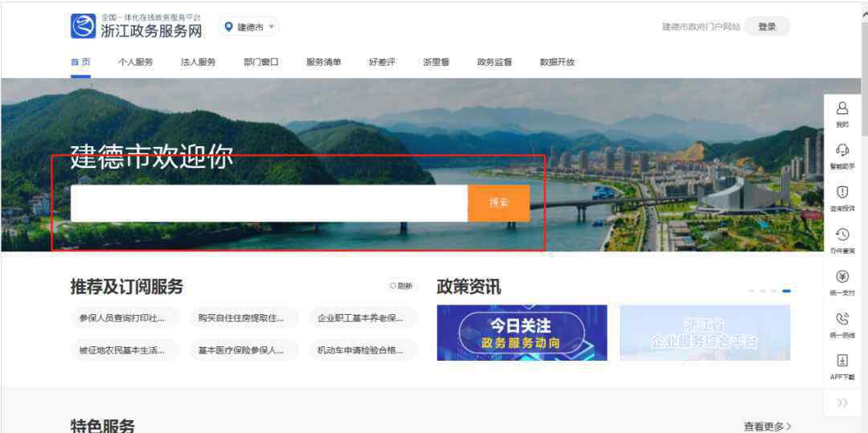868x433 pixels.
Task: Expand the 建德市 location dropdown
Action: click(x=249, y=27)
